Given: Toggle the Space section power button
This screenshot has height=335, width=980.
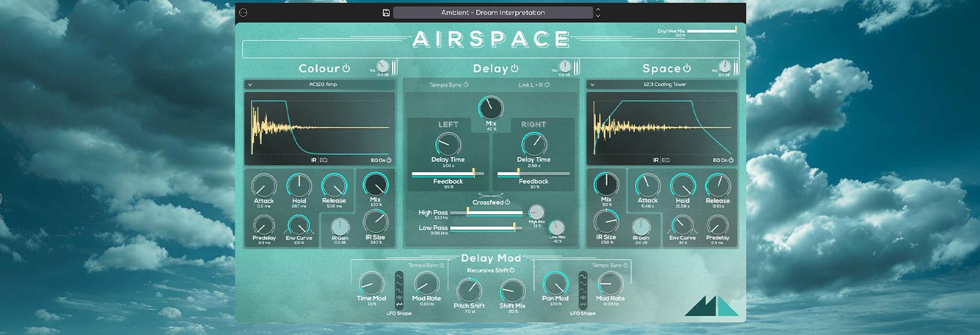Looking at the screenshot, I should point(686,68).
